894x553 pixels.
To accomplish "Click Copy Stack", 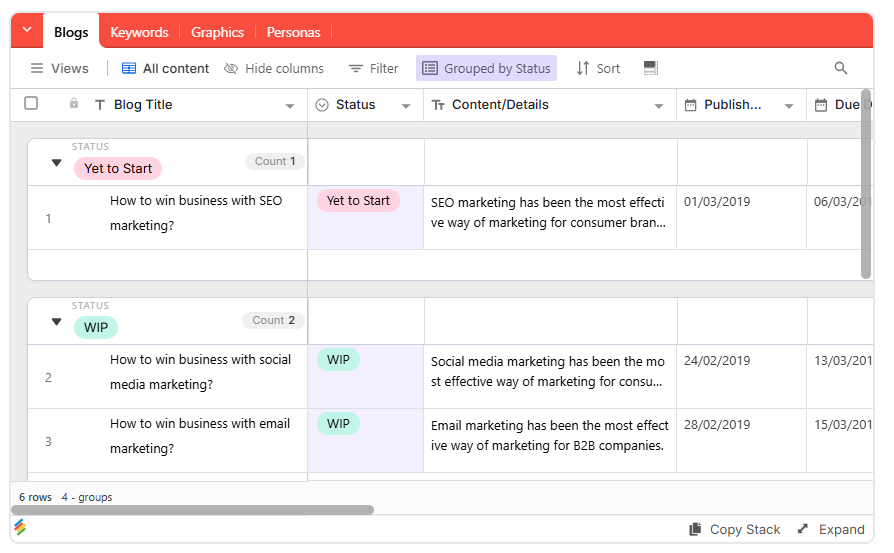I will click(x=734, y=530).
